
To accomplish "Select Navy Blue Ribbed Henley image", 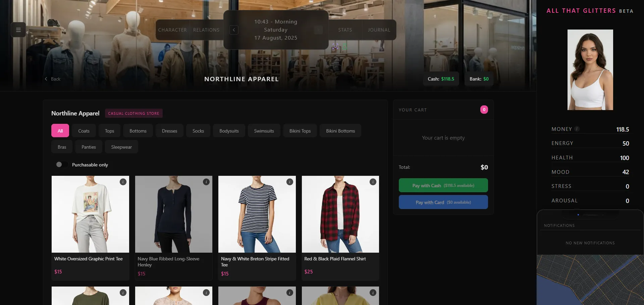I will pyautogui.click(x=174, y=214).
